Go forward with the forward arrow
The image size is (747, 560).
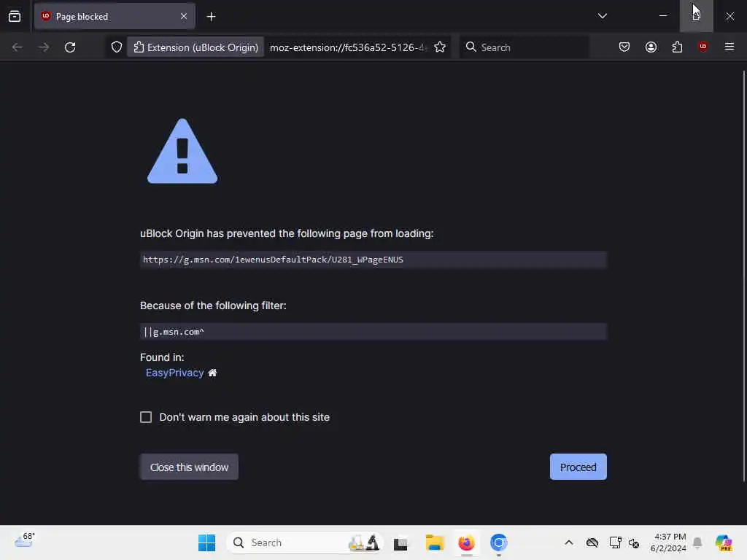[x=44, y=47]
